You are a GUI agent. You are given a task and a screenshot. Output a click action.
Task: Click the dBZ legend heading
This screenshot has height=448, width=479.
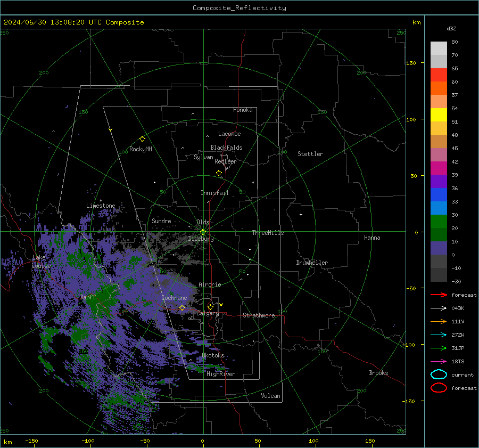click(x=451, y=29)
